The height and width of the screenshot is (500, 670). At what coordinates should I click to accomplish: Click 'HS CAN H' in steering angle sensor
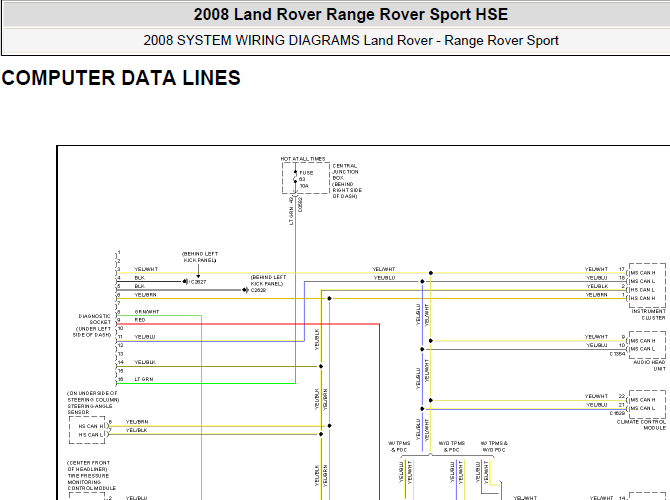coord(91,426)
